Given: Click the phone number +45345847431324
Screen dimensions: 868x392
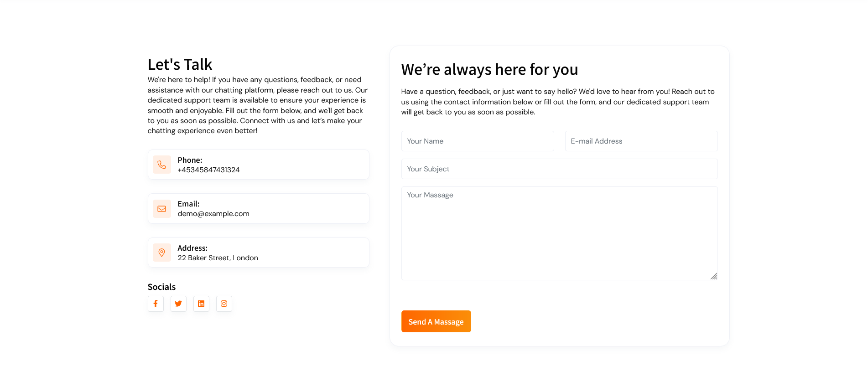Looking at the screenshot, I should click(208, 170).
